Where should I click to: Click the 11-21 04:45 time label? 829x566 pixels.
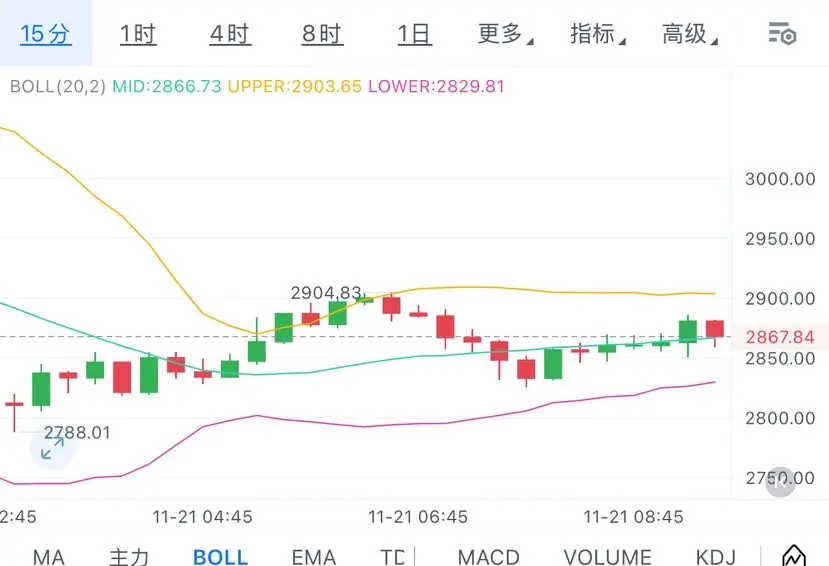[x=202, y=516]
